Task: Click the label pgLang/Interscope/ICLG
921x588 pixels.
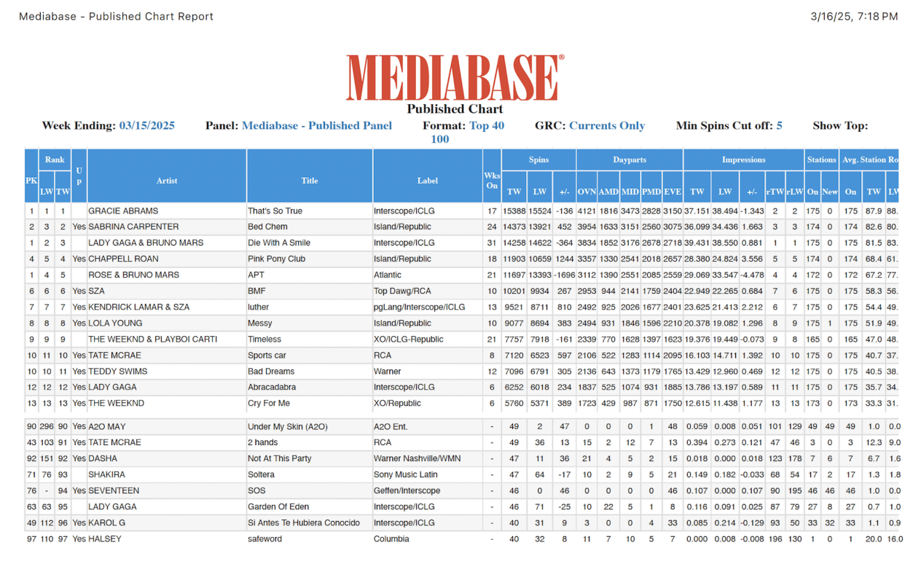Action: [x=420, y=307]
